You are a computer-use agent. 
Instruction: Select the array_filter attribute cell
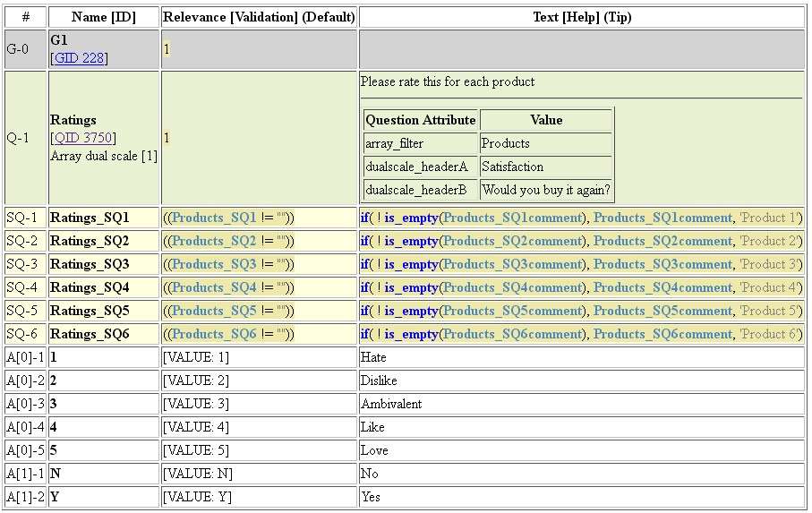coord(395,143)
